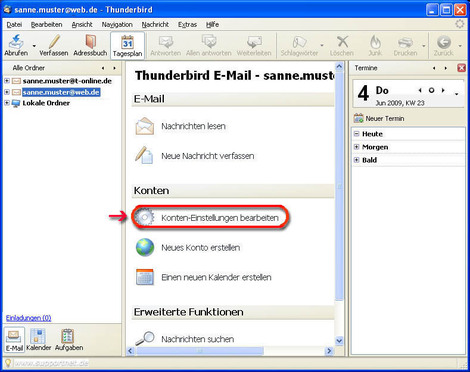The width and height of the screenshot is (470, 372).
Task: Switch folder view with right arrow
Action: tap(114, 68)
